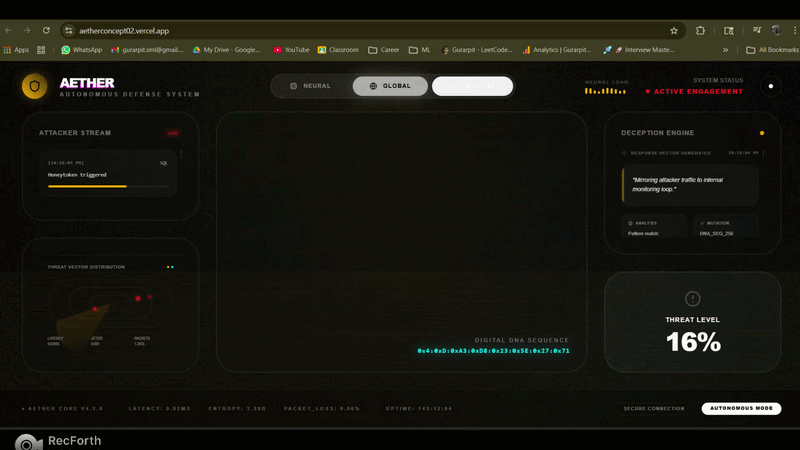800x450 pixels.
Task: Click the 16% threat level value
Action: 693,342
